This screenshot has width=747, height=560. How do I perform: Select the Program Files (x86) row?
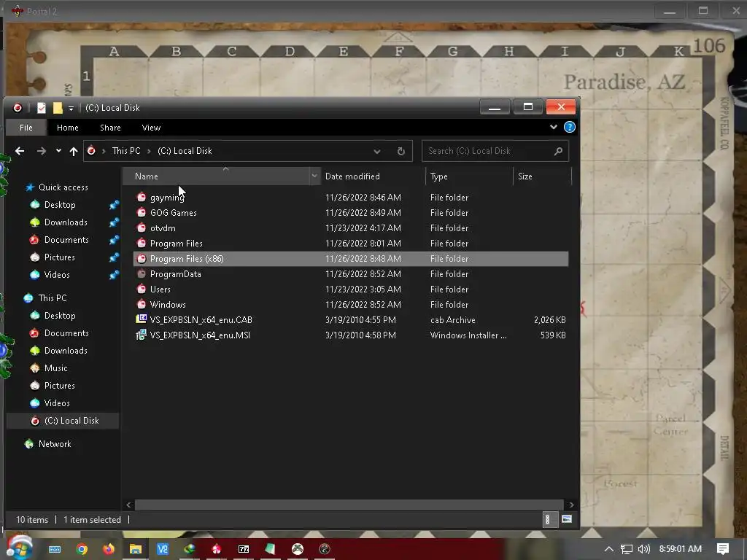351,259
